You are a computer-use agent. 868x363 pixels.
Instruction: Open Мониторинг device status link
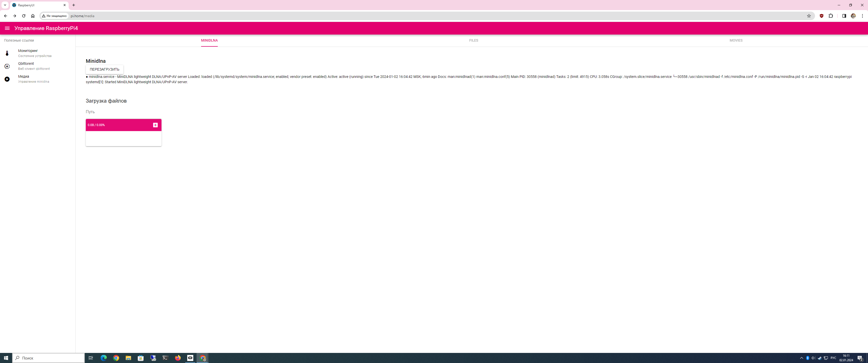pyautogui.click(x=28, y=51)
